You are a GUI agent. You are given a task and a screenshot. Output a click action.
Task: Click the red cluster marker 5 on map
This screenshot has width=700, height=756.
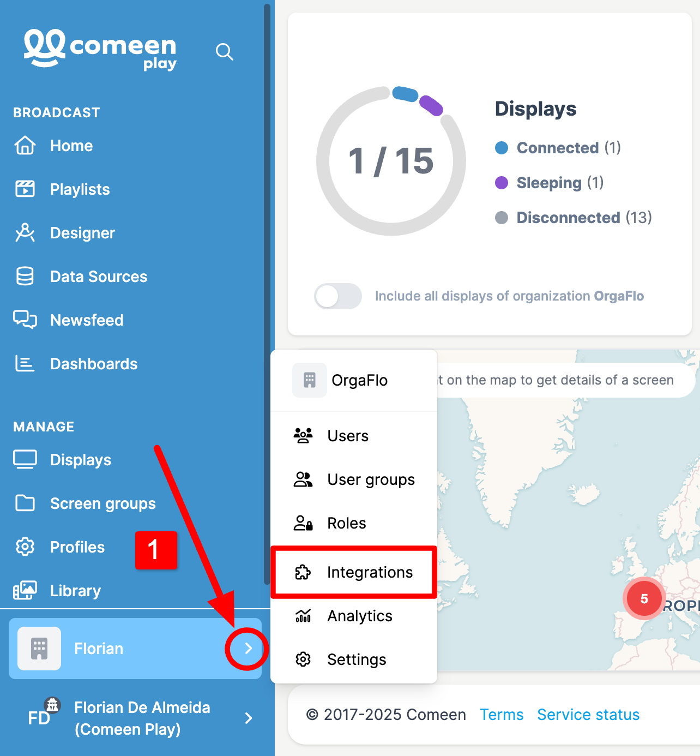(644, 598)
